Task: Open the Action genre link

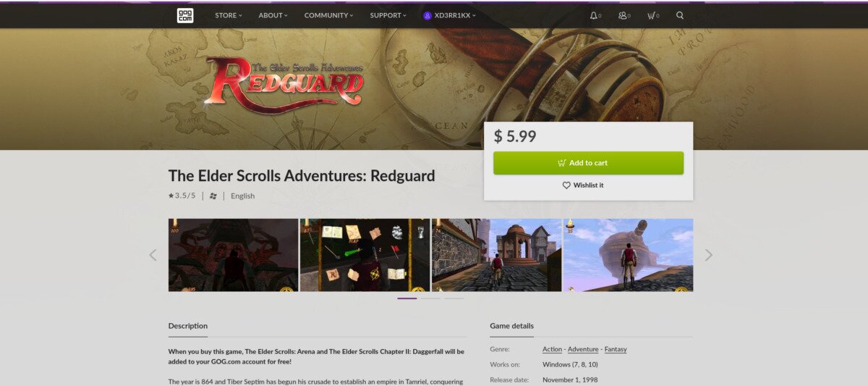Action: [552, 349]
